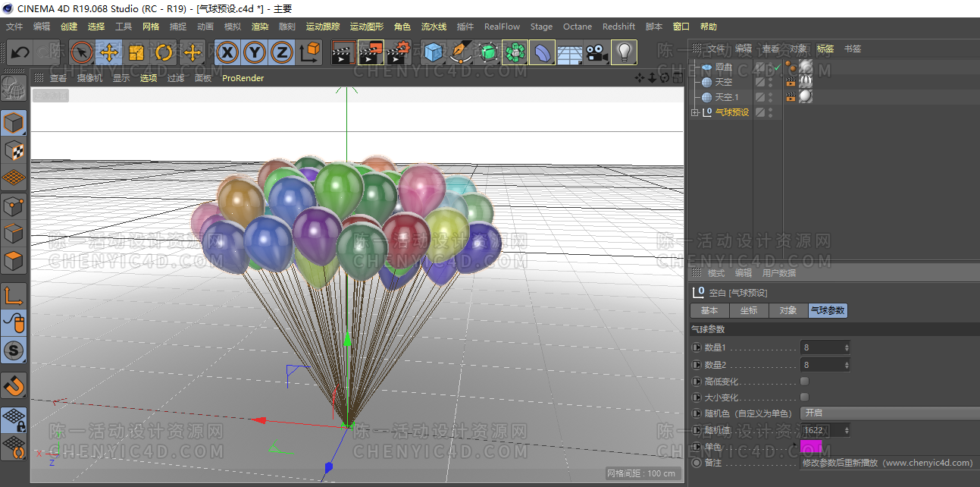Switch to the 坐标 attribute tab
Image resolution: width=980 pixels, height=487 pixels.
(749, 311)
